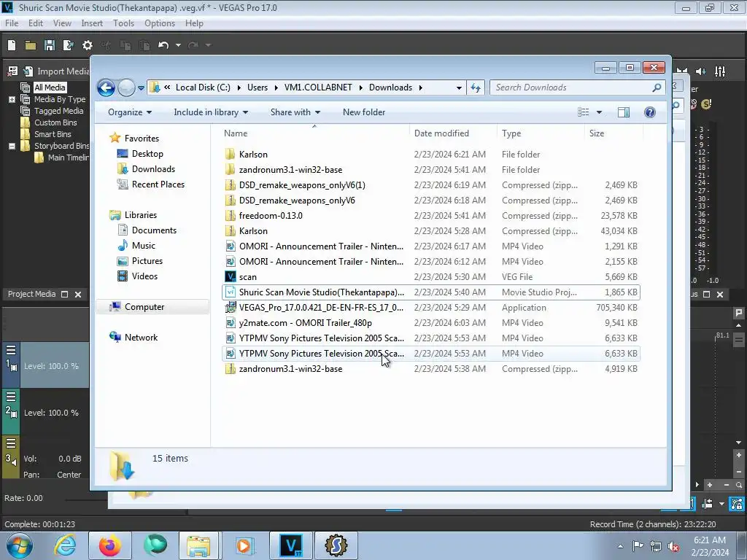Toggle the preview pane icon

point(624,112)
